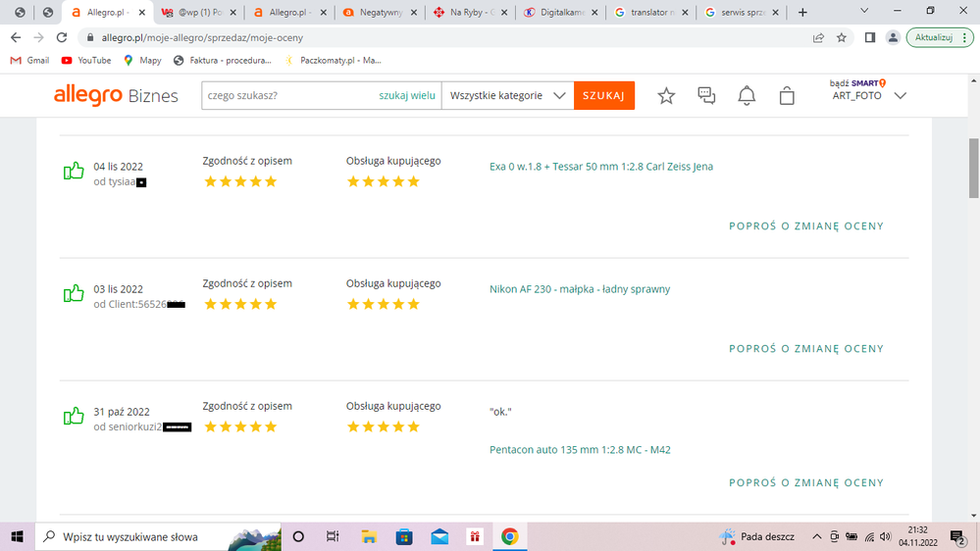Open the Exa 0 Tessar 50 mm listing link
980x551 pixels.
coord(601,167)
